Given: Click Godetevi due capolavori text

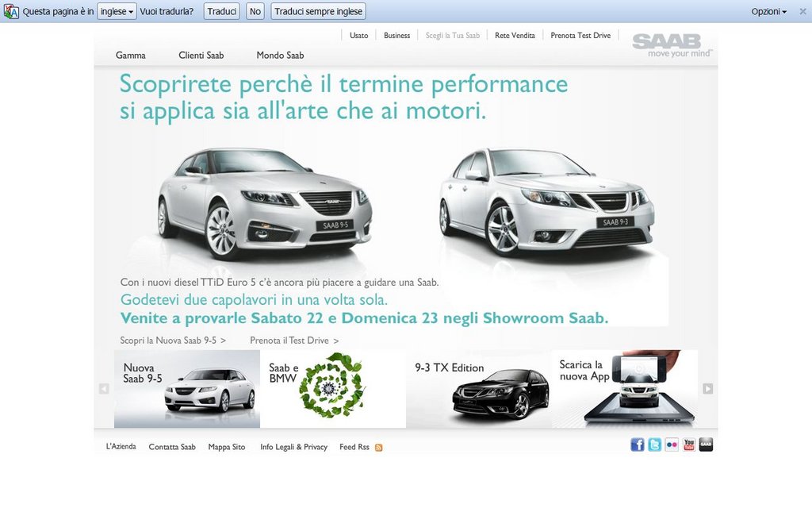Looking at the screenshot, I should click(x=254, y=299).
